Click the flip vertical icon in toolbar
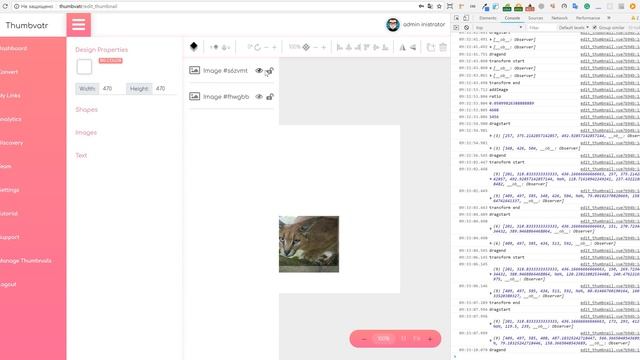 pyautogui.click(x=413, y=47)
